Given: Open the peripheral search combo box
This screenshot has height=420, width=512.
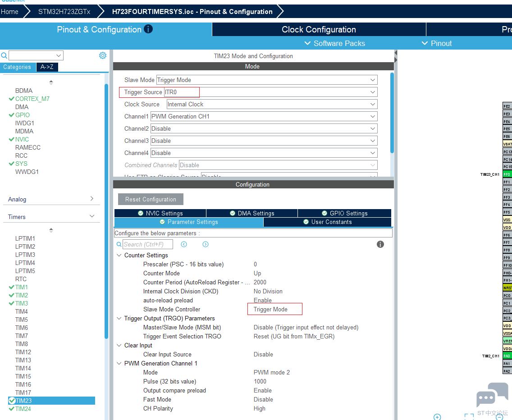Looking at the screenshot, I should [x=36, y=55].
